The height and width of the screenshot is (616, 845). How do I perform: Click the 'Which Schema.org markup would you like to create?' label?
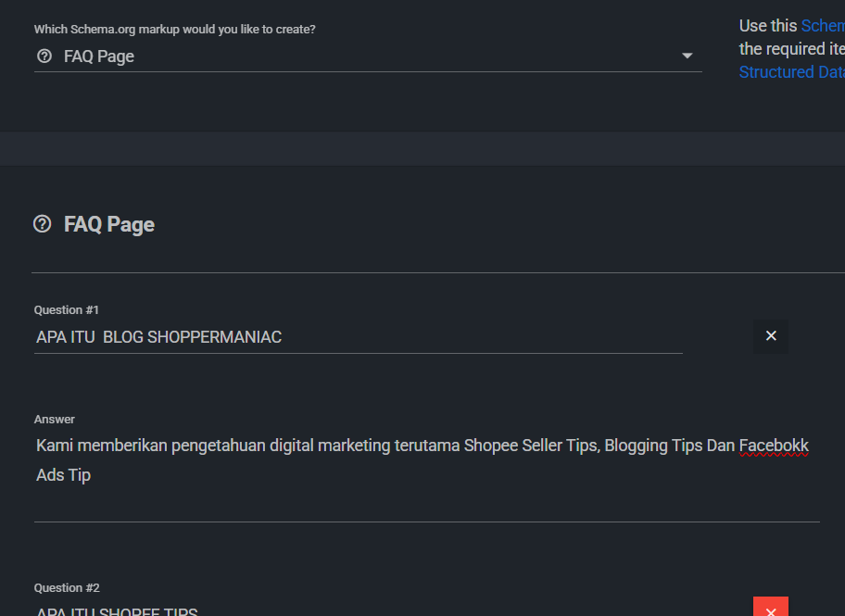(x=174, y=29)
